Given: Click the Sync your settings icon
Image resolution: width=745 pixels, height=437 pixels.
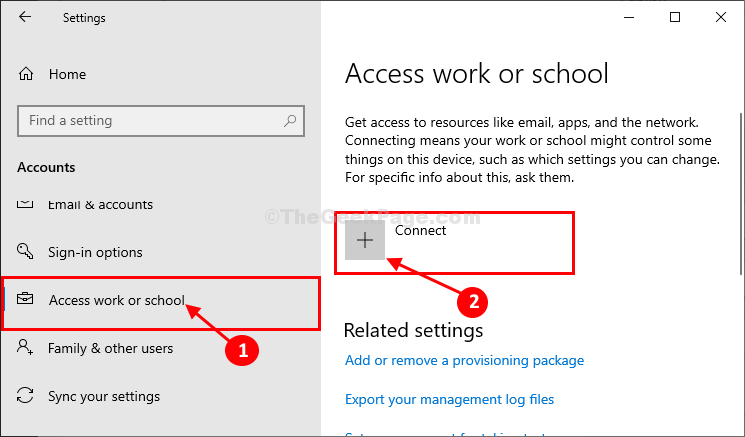Looking at the screenshot, I should click(26, 396).
